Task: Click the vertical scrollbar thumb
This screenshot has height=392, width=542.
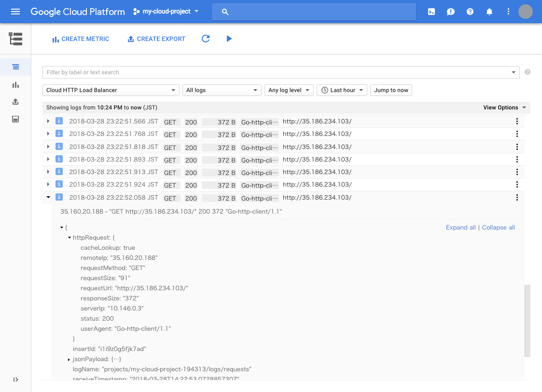Action: coord(527,321)
